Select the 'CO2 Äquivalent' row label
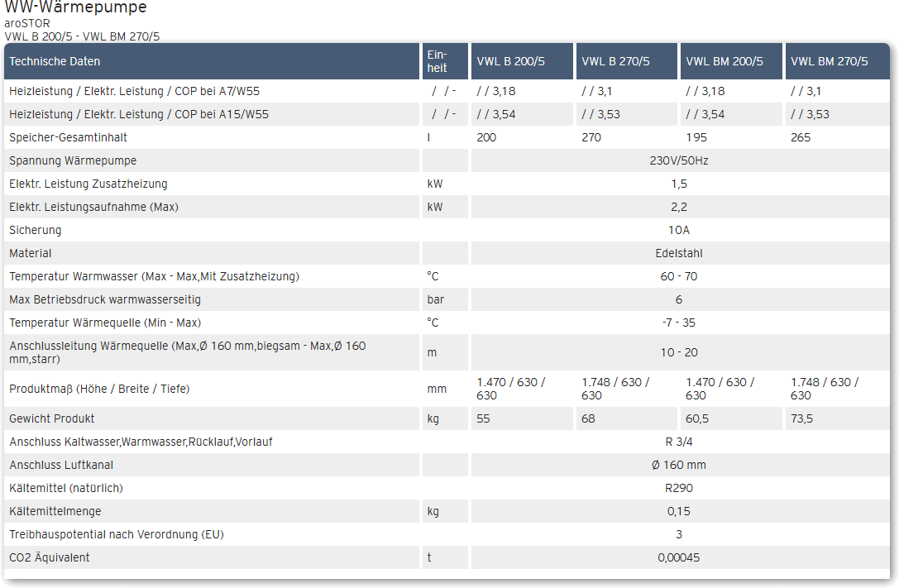The image size is (899, 588). (50, 557)
